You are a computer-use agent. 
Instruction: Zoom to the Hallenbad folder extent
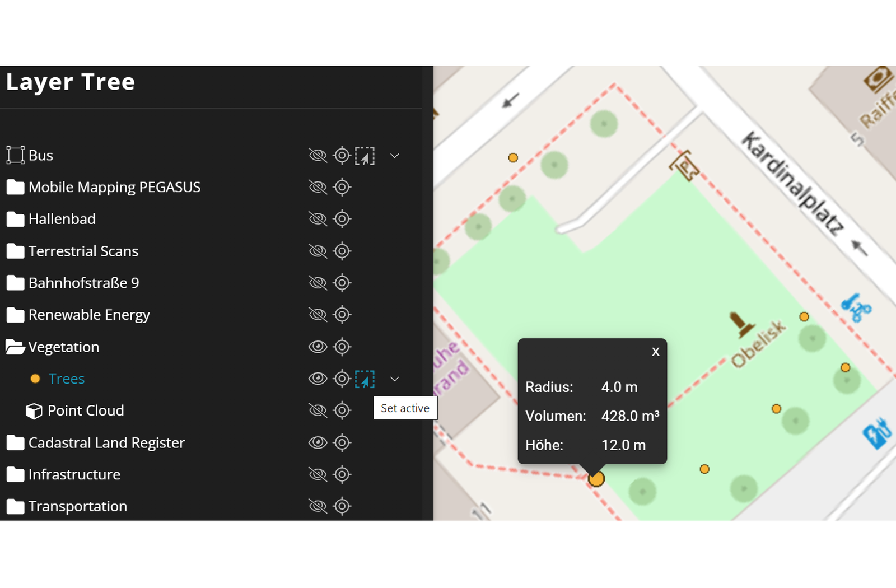click(x=342, y=219)
